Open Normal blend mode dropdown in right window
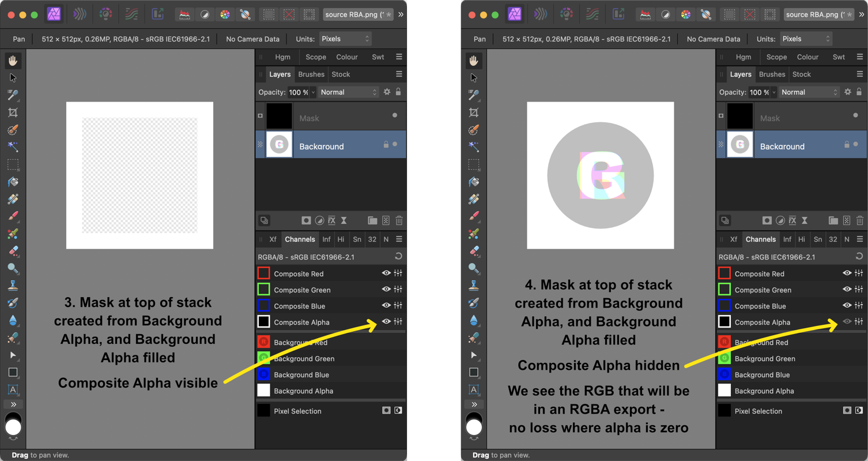868x461 pixels. pos(809,92)
